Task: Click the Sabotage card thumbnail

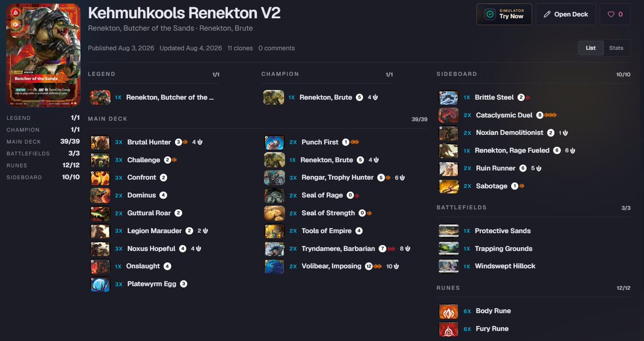Action: (449, 186)
